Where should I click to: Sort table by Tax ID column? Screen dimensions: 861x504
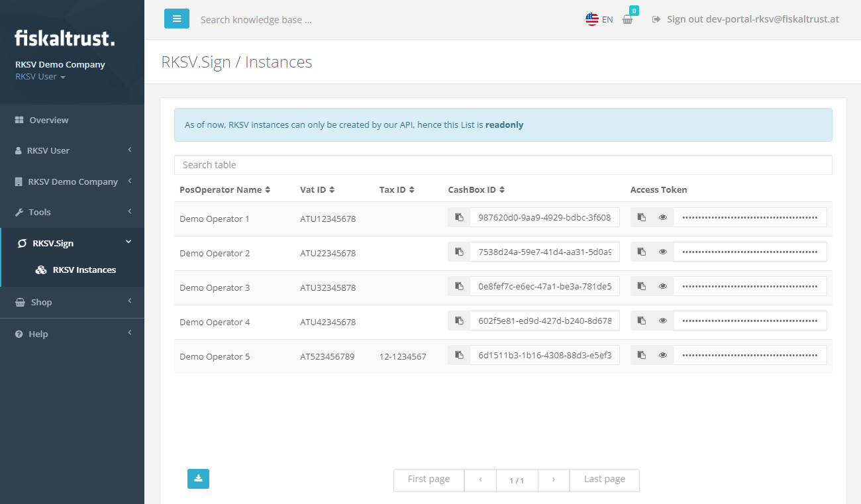(x=397, y=189)
